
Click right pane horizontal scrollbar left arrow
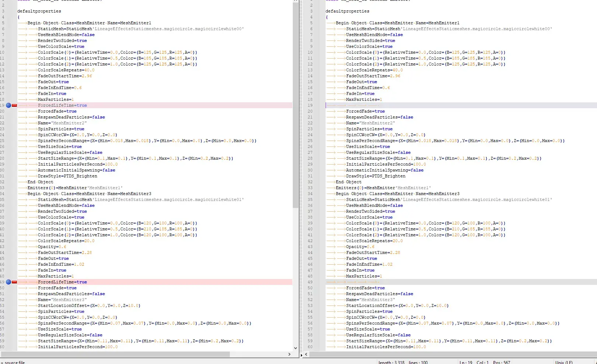[x=306, y=354]
